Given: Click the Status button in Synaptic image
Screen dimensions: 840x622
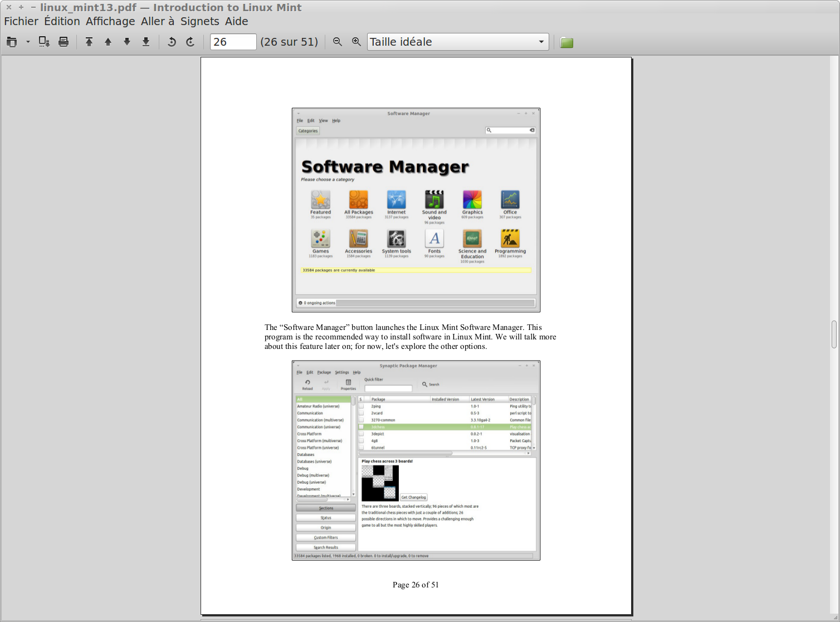Looking at the screenshot, I should click(326, 518).
